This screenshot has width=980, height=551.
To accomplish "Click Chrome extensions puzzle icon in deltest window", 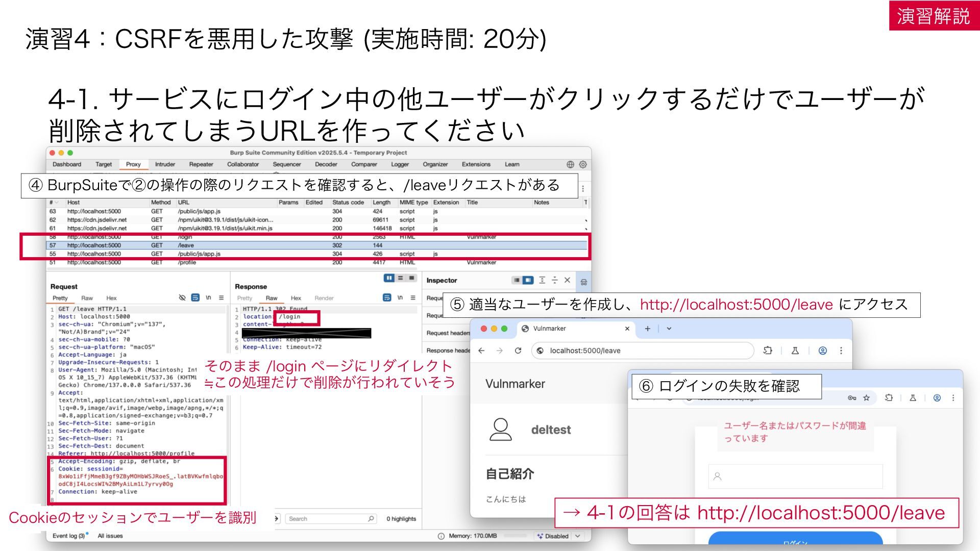I will pyautogui.click(x=767, y=350).
